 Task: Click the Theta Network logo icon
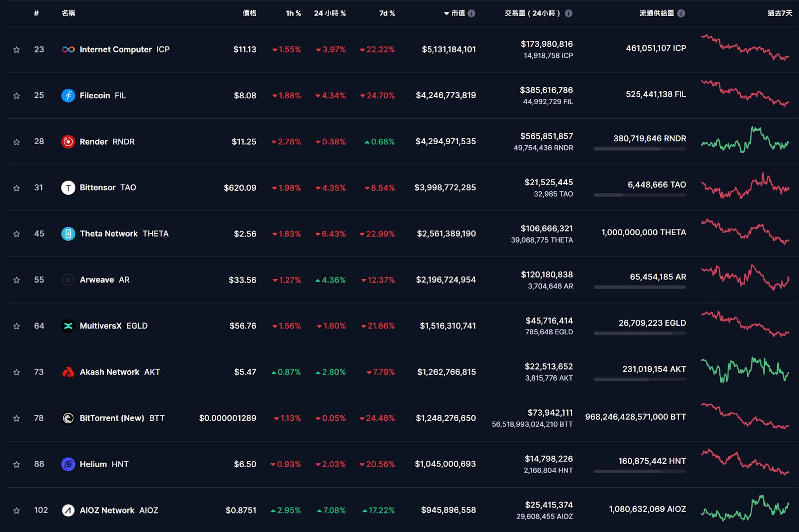click(x=68, y=234)
